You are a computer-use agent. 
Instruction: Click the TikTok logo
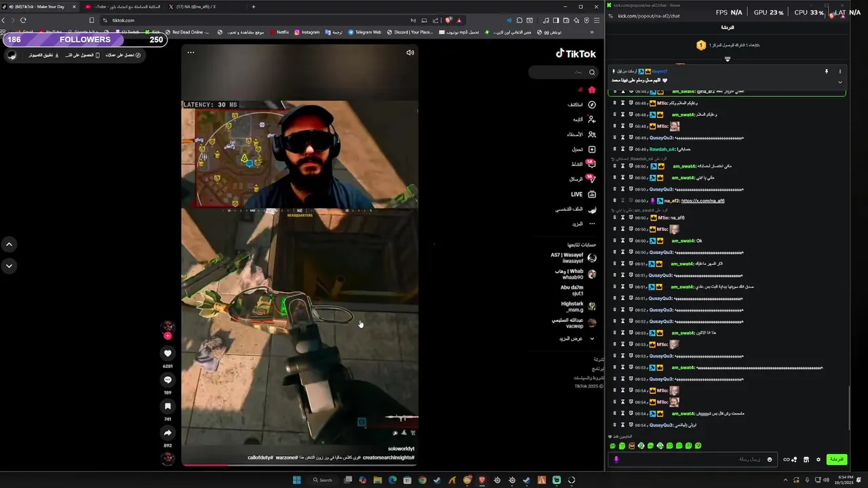pos(576,54)
